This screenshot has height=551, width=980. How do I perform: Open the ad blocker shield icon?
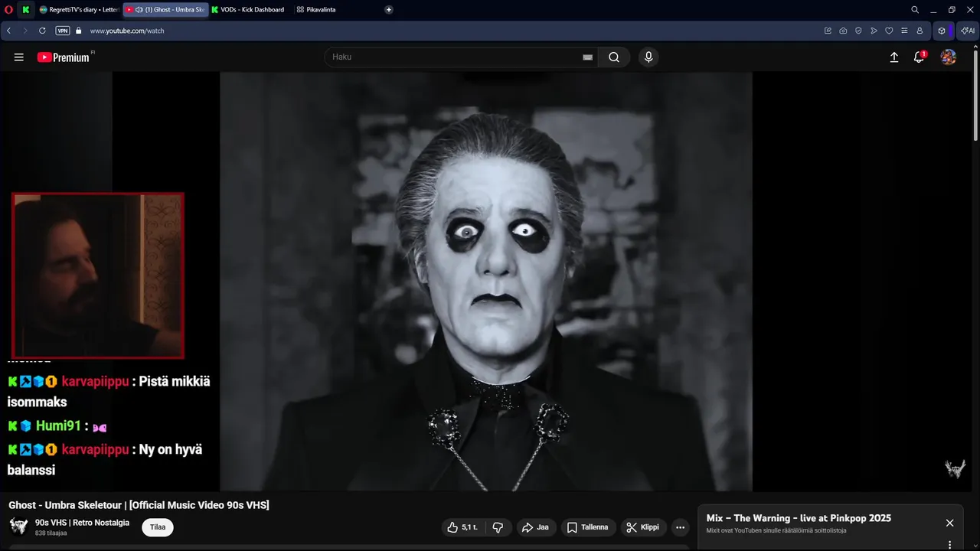[x=858, y=31]
